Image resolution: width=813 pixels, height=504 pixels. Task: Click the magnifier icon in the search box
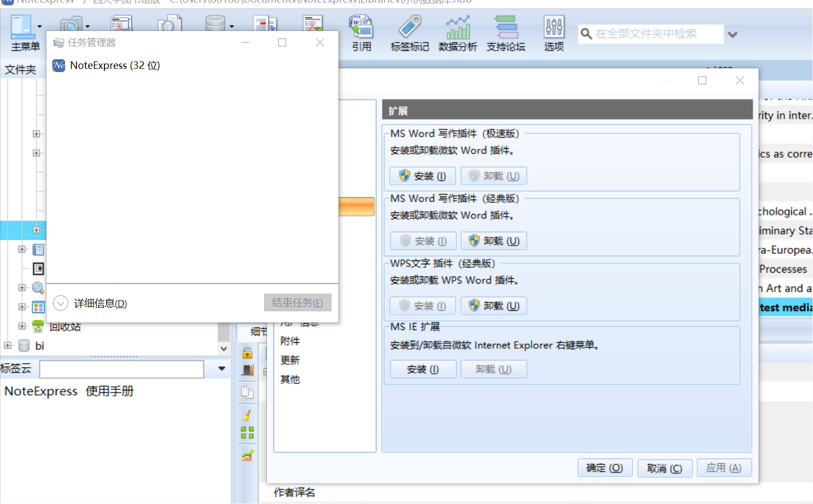(x=586, y=34)
